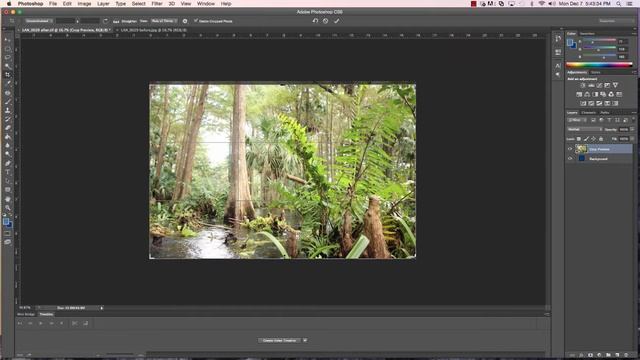Screen dimensions: 640x360
Task: Toggle lock image pixels in Layers
Action: (x=586, y=139)
